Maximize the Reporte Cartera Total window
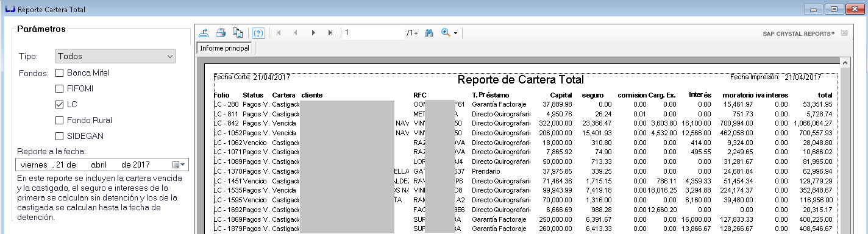Screen dimensions: 868x234 (834, 9)
